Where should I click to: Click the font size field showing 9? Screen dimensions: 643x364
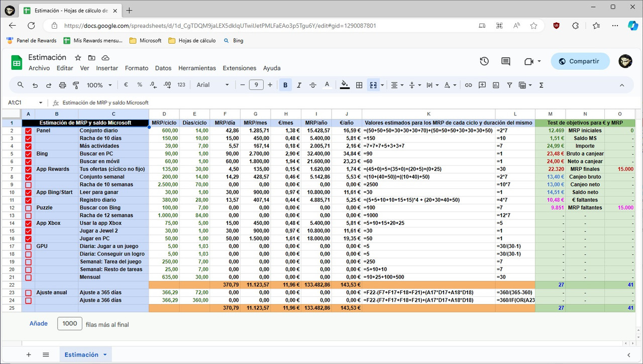(256, 85)
